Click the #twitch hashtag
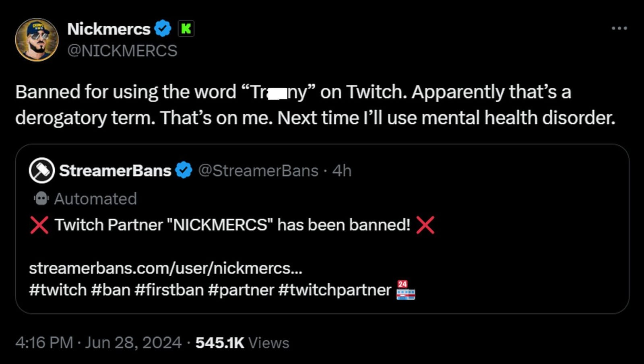 pyautogui.click(x=56, y=289)
